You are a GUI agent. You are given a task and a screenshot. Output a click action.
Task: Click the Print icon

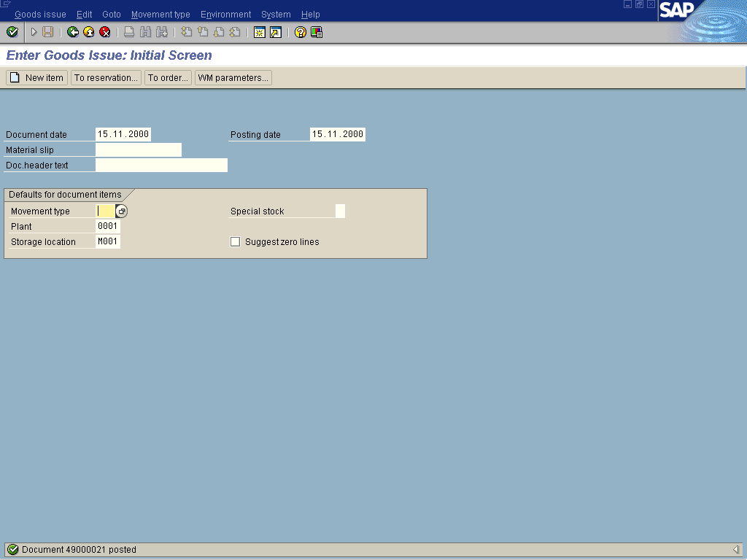[x=129, y=32]
